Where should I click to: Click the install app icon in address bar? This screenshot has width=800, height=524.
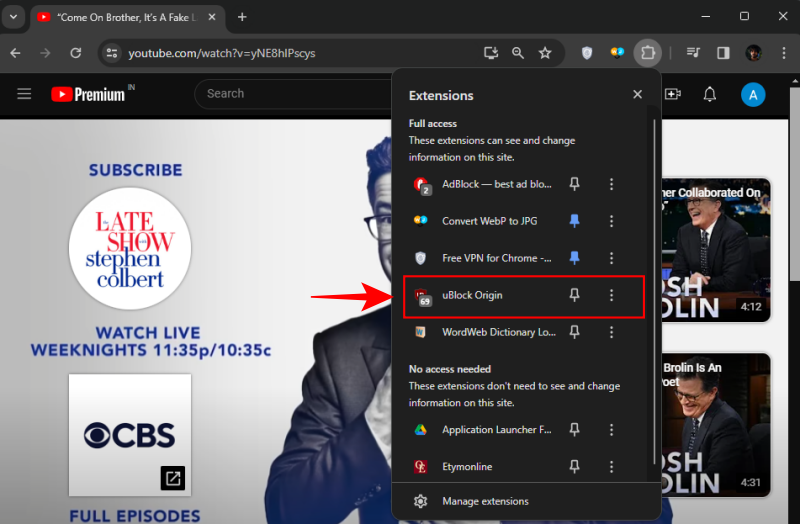[x=491, y=53]
